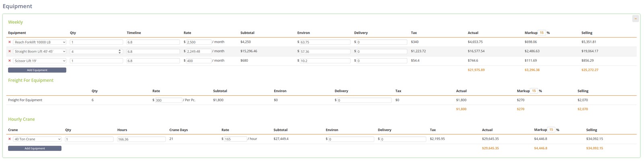644x161 pixels.
Task: Edit the crane hours 166.36 field
Action: (x=141, y=139)
